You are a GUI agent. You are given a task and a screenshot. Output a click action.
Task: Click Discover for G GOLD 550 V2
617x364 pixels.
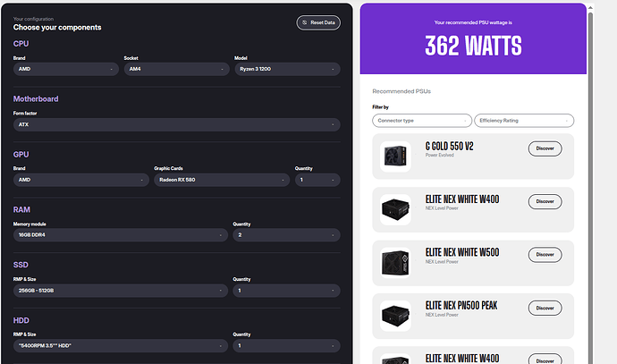coord(545,148)
